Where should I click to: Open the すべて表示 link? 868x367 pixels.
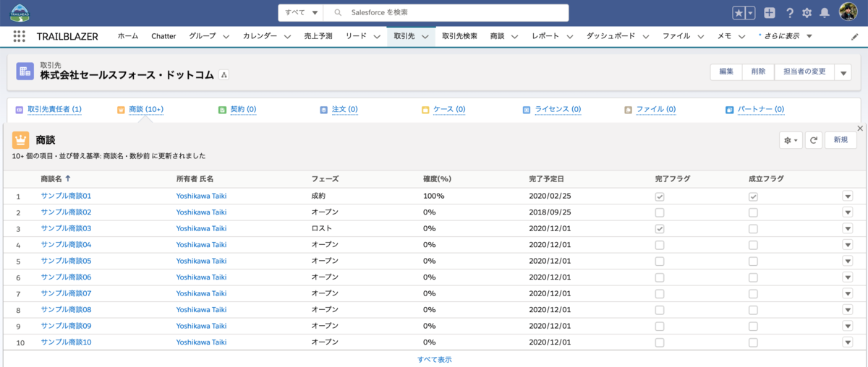(435, 359)
